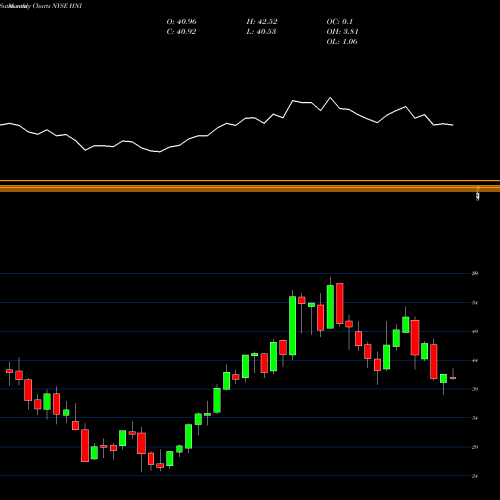Click the tall red candle topping near 59
Viewport: 500px width, 500px height.
pos(340,303)
